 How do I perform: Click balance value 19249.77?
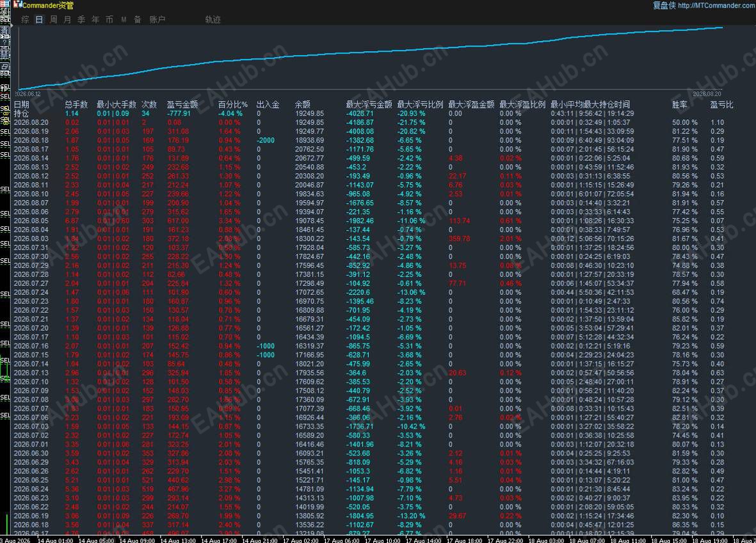click(310, 132)
